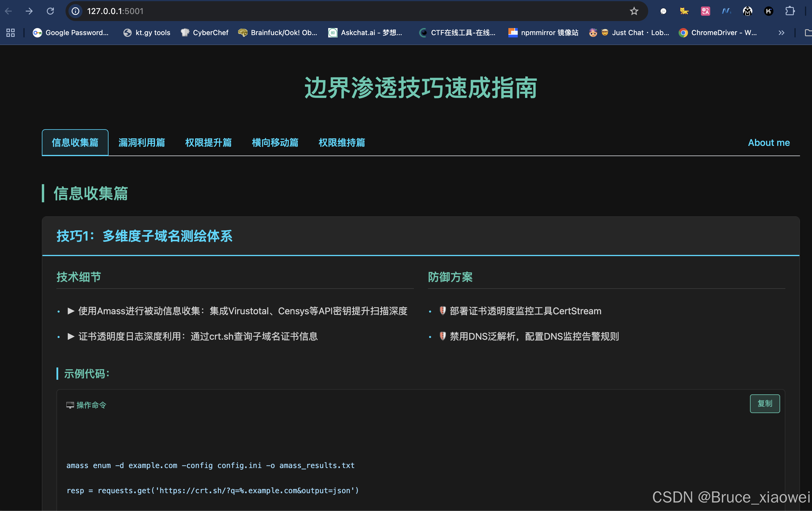The image size is (812, 511).
Task: Click the site information icon in the address bar
Action: click(x=75, y=11)
